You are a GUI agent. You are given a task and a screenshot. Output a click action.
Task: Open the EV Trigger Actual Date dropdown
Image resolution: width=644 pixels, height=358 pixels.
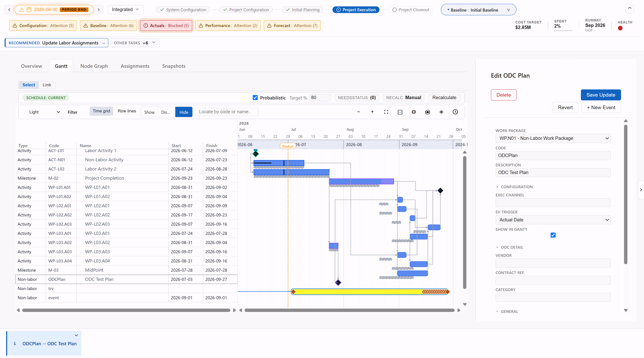(553, 220)
